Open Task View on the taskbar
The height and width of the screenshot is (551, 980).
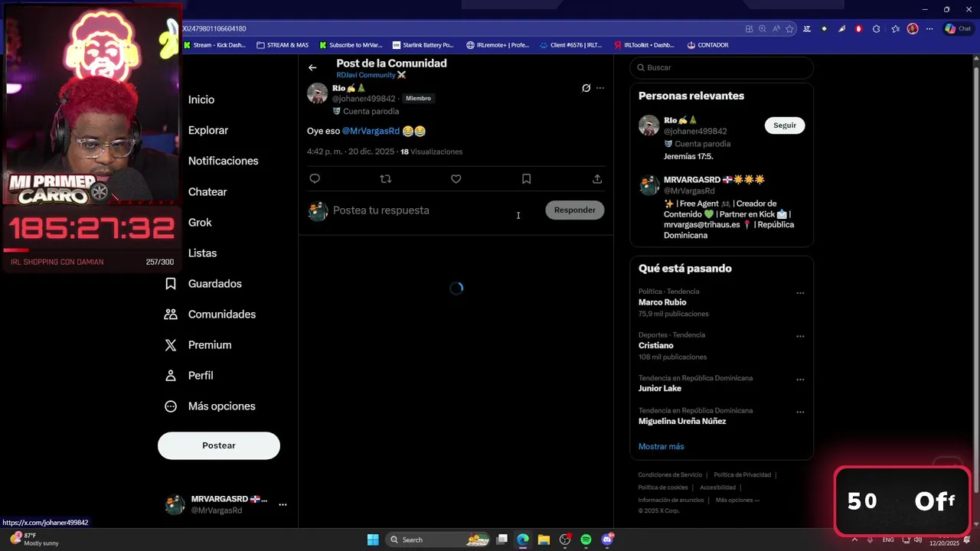(x=501, y=540)
